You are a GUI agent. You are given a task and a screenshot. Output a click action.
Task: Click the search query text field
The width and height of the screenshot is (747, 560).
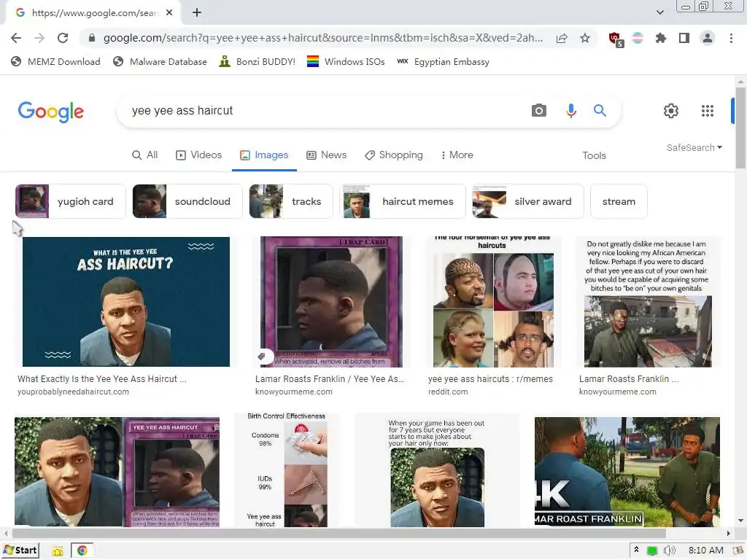[324, 111]
